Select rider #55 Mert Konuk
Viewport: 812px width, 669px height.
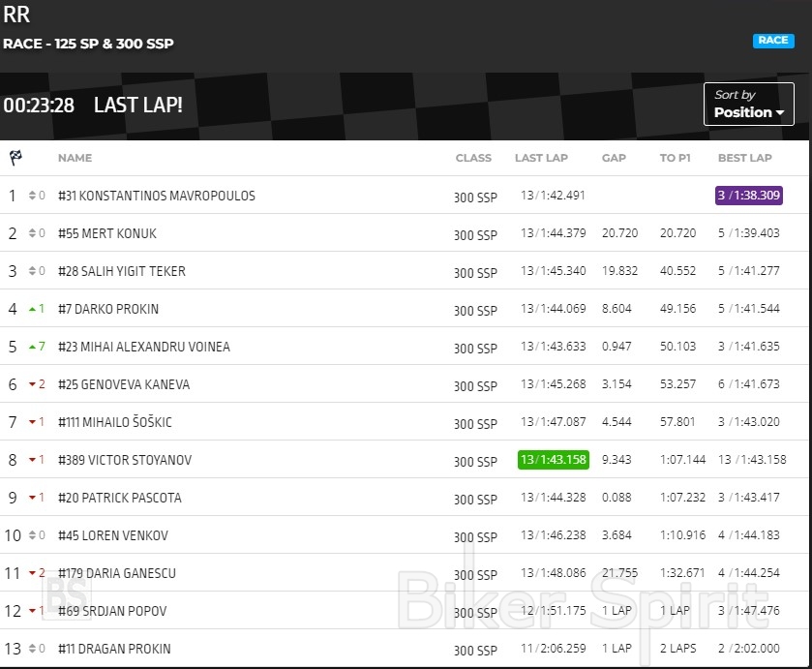pyautogui.click(x=106, y=233)
